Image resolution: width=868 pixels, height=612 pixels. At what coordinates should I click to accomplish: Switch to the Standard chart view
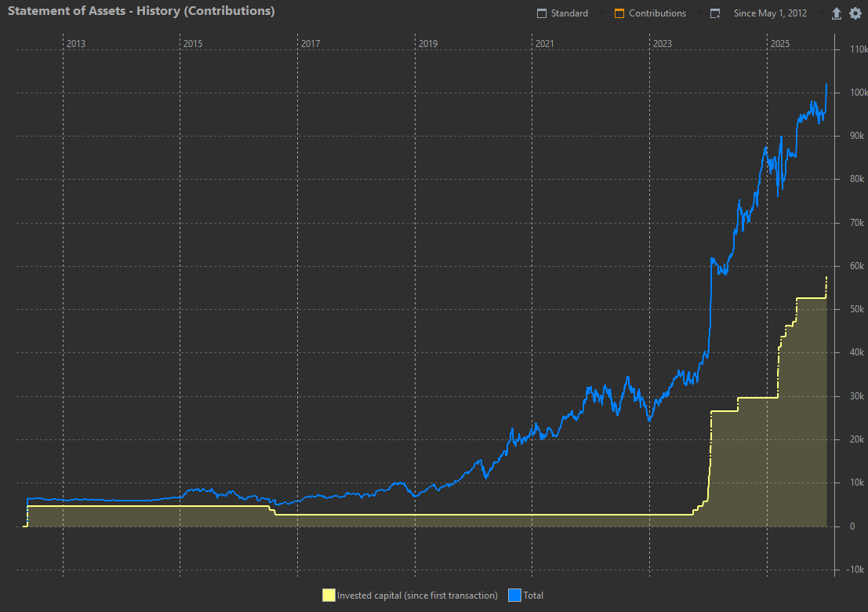point(562,13)
